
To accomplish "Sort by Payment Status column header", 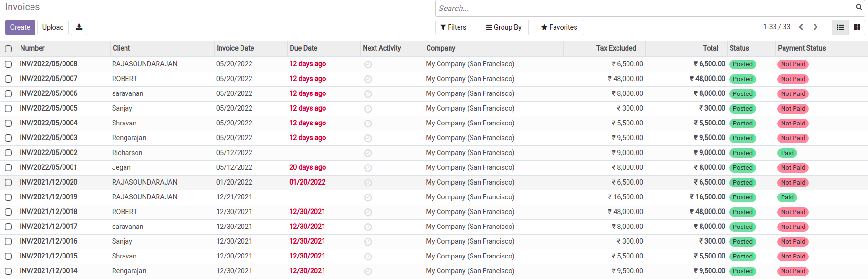I will pyautogui.click(x=802, y=48).
